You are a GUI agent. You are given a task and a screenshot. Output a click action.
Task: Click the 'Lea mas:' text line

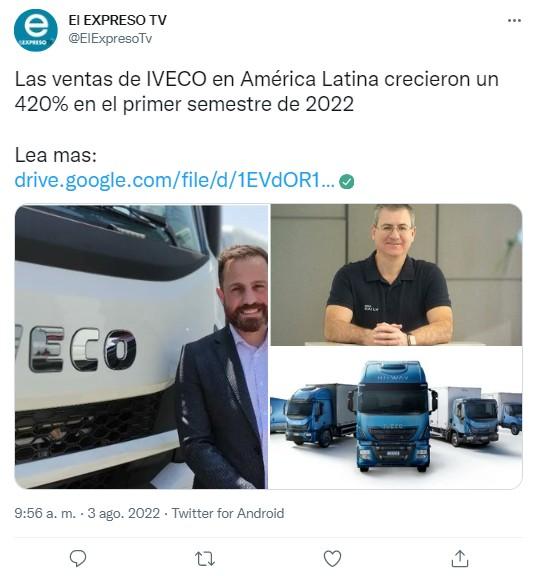click(x=55, y=155)
